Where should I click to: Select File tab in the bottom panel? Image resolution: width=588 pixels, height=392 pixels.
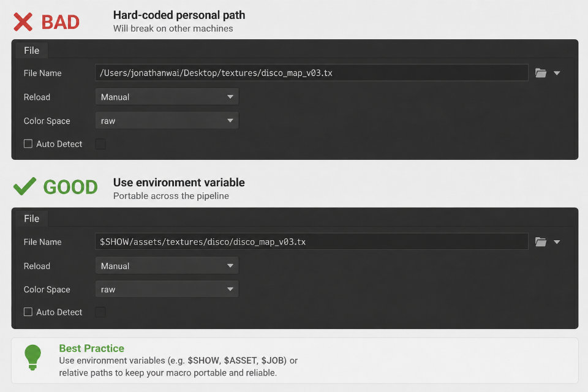click(x=31, y=219)
